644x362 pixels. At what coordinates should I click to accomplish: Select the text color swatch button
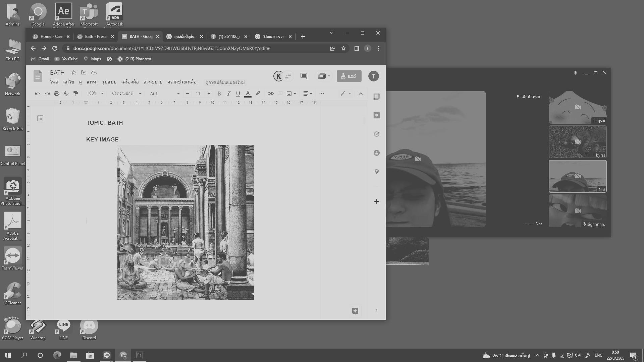248,94
